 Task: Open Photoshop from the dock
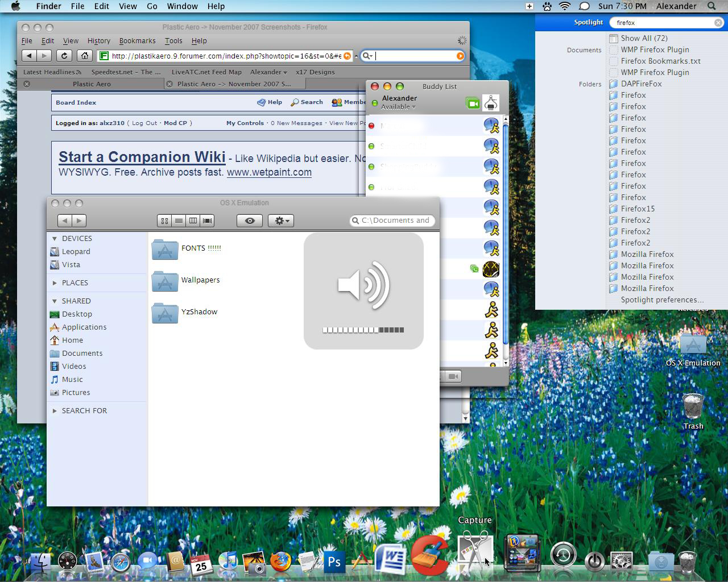tap(334, 562)
